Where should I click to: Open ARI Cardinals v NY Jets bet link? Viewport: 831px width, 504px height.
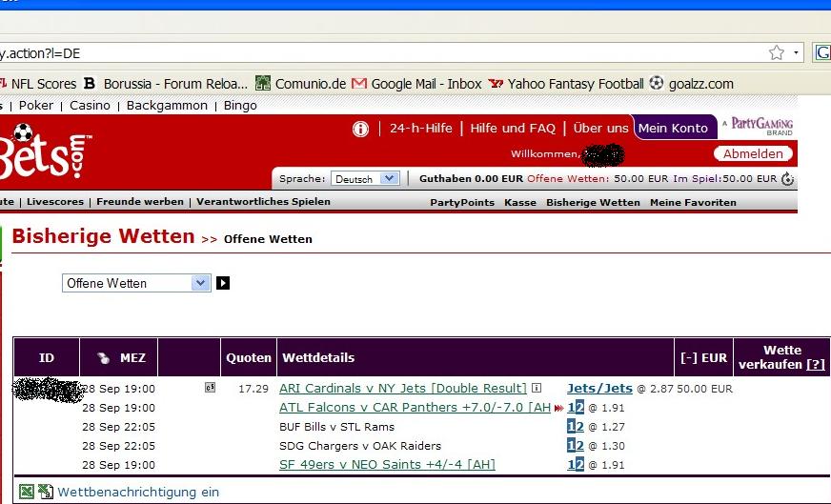402,389
